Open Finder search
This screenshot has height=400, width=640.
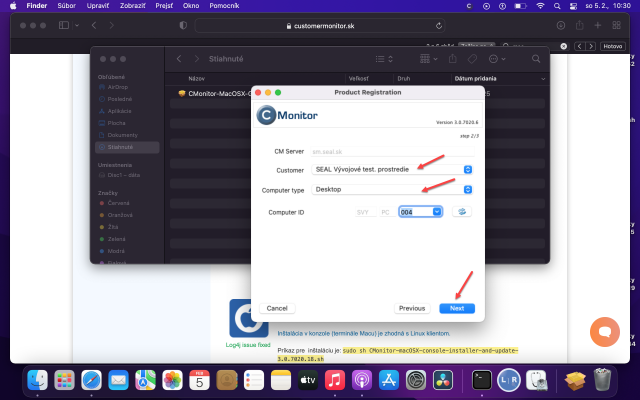pyautogui.click(x=536, y=59)
